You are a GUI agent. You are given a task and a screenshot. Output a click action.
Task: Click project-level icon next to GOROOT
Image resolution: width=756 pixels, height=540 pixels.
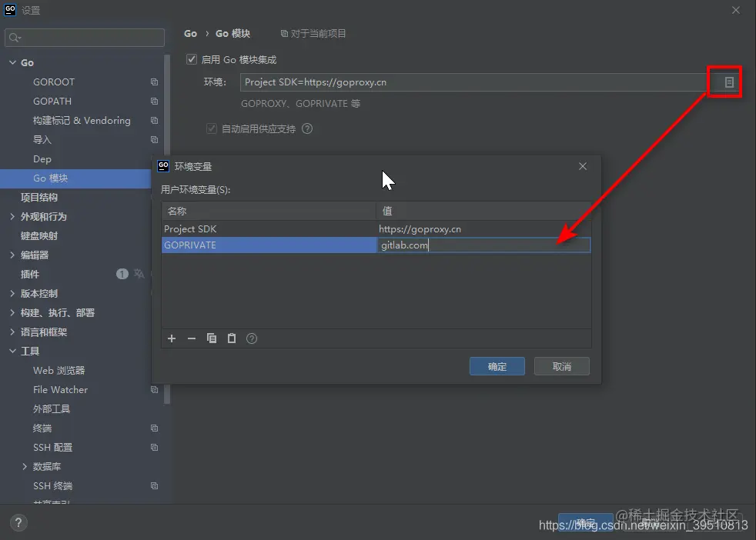(x=154, y=82)
